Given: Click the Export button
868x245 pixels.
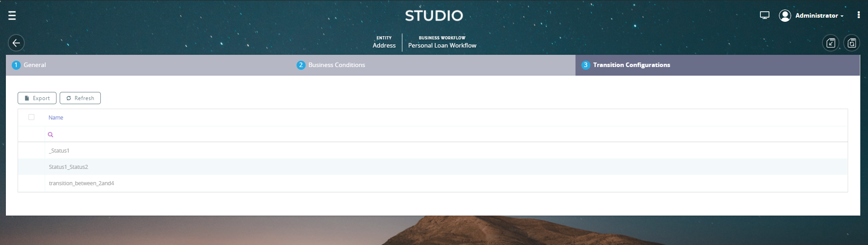Looking at the screenshot, I should 37,98.
